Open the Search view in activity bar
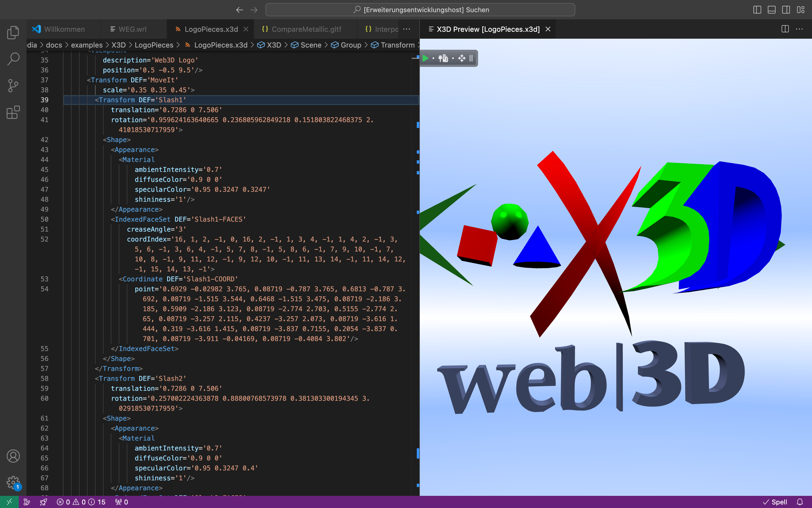This screenshot has width=812, height=508. (13, 59)
